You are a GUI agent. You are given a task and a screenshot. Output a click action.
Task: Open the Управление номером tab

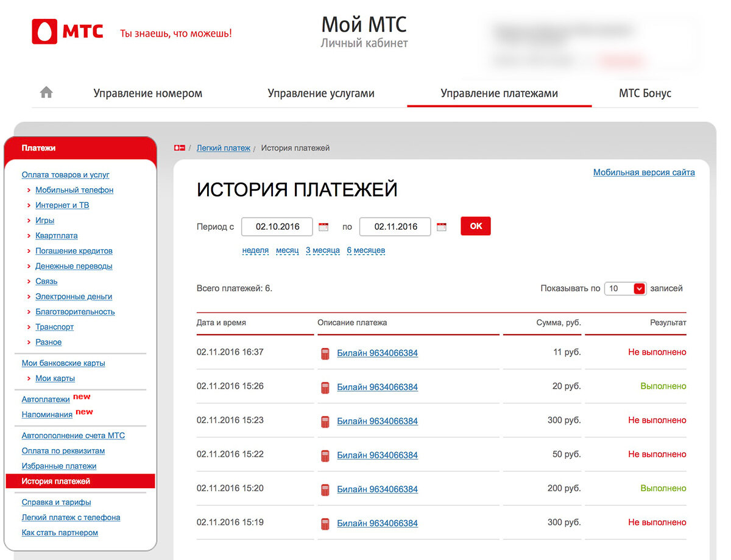pos(148,93)
